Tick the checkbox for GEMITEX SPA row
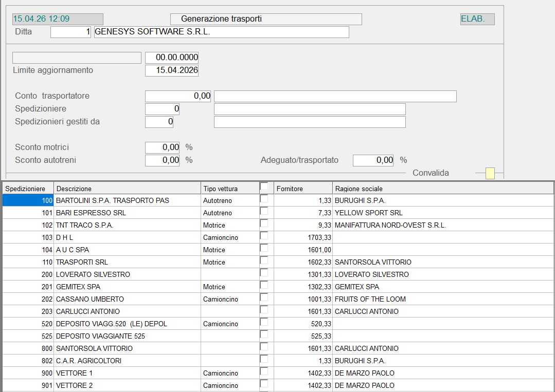This screenshot has width=555, height=392. click(x=264, y=286)
